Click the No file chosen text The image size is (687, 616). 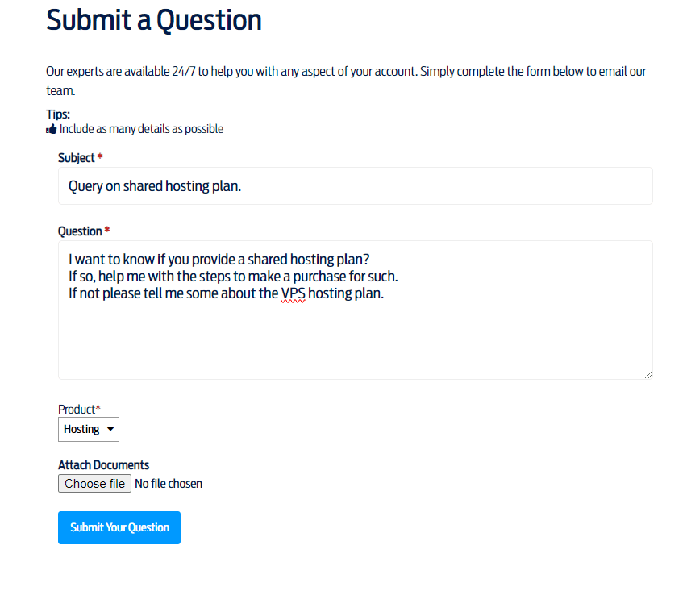169,483
